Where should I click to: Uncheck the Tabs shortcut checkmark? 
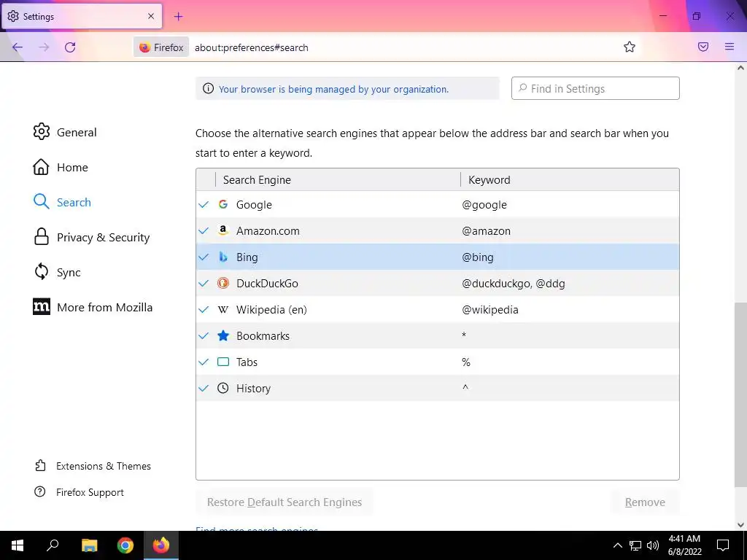pyautogui.click(x=204, y=362)
